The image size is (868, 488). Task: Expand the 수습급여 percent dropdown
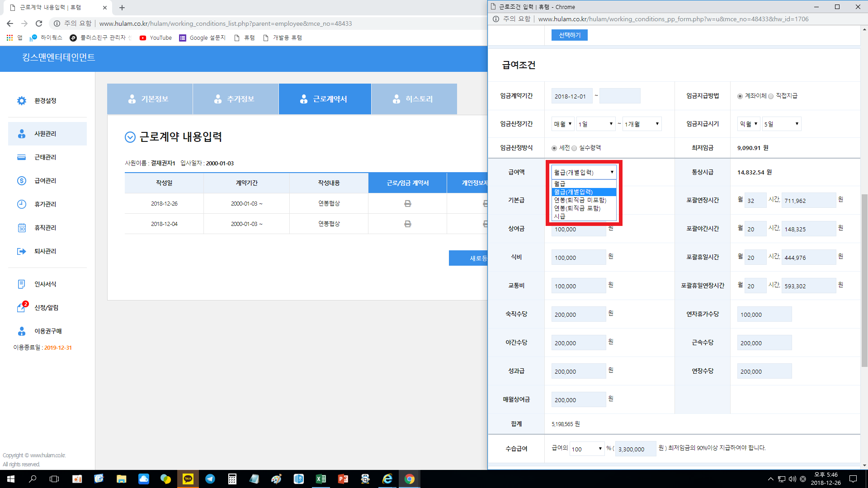click(x=586, y=449)
